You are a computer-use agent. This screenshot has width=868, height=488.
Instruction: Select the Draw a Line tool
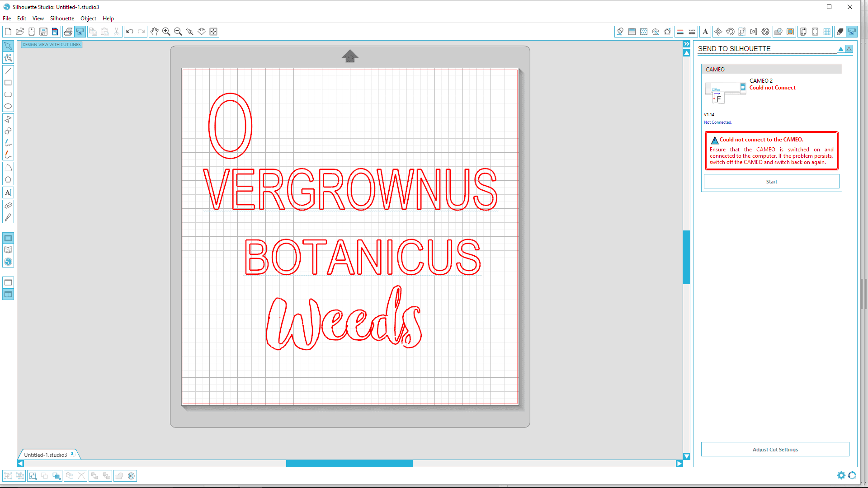pyautogui.click(x=8, y=71)
